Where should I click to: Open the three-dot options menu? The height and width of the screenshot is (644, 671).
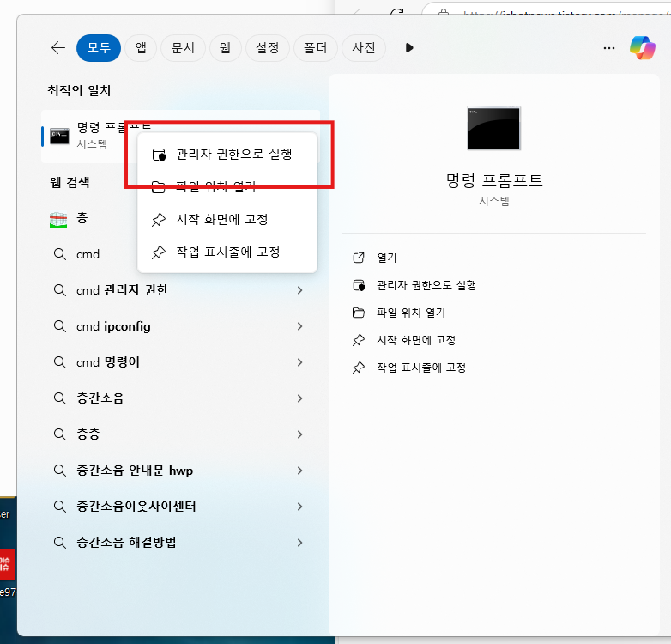coord(609,48)
